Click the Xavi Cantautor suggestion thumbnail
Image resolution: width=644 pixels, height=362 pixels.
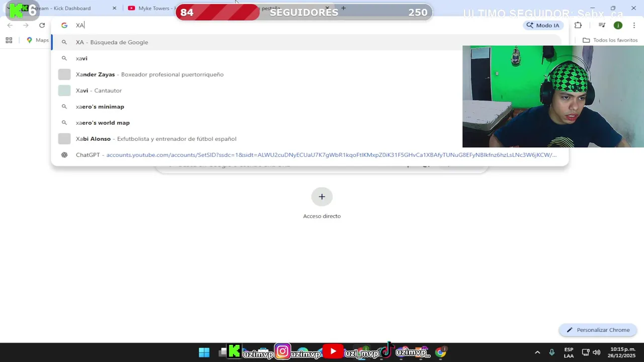pyautogui.click(x=64, y=90)
